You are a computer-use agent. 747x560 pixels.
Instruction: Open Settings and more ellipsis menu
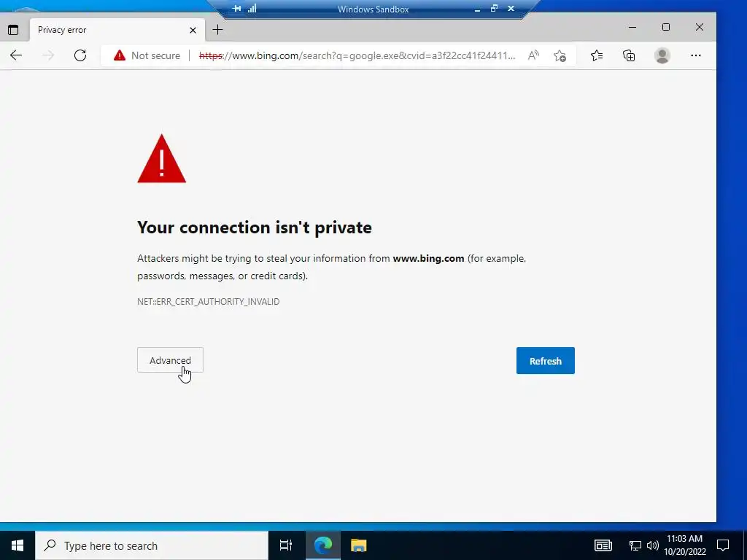pyautogui.click(x=695, y=55)
